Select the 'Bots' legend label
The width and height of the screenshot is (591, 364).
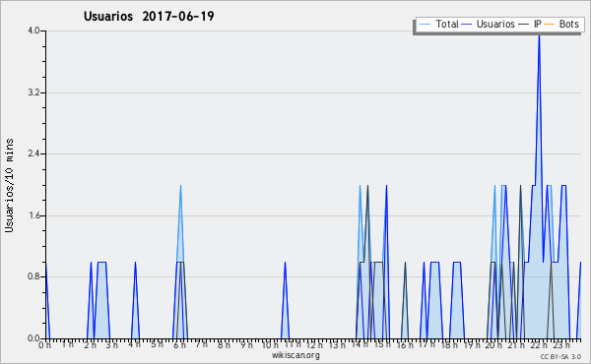pos(568,24)
